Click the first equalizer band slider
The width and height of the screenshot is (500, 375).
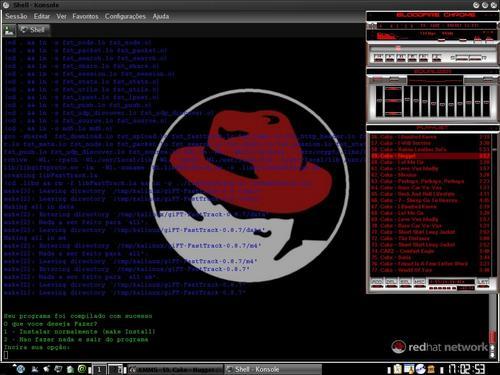407,101
